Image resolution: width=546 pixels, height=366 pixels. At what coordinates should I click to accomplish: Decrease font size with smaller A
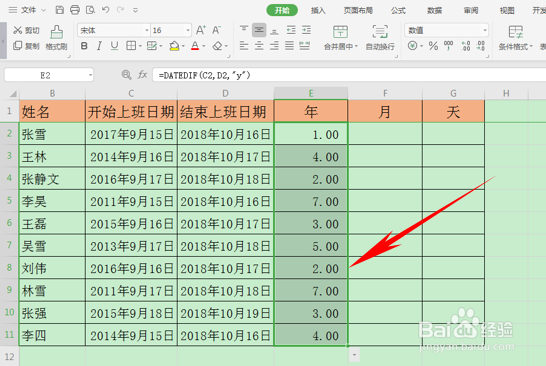coord(217,30)
